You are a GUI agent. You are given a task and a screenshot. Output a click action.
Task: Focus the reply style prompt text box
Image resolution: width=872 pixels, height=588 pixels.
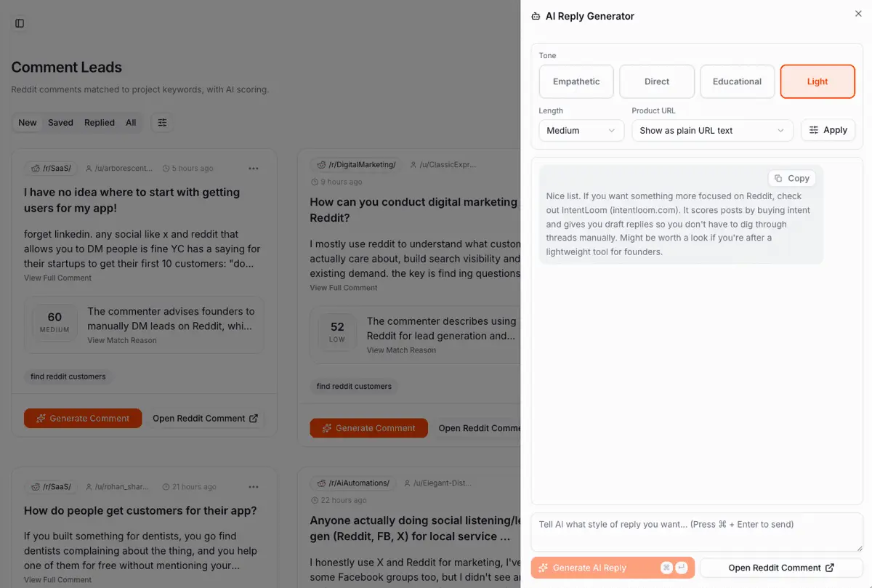[697, 532]
